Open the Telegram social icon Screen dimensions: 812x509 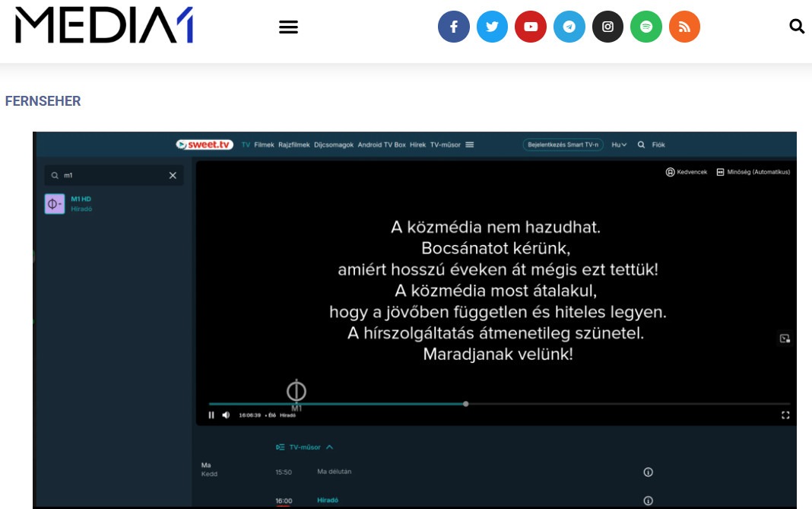coord(569,27)
